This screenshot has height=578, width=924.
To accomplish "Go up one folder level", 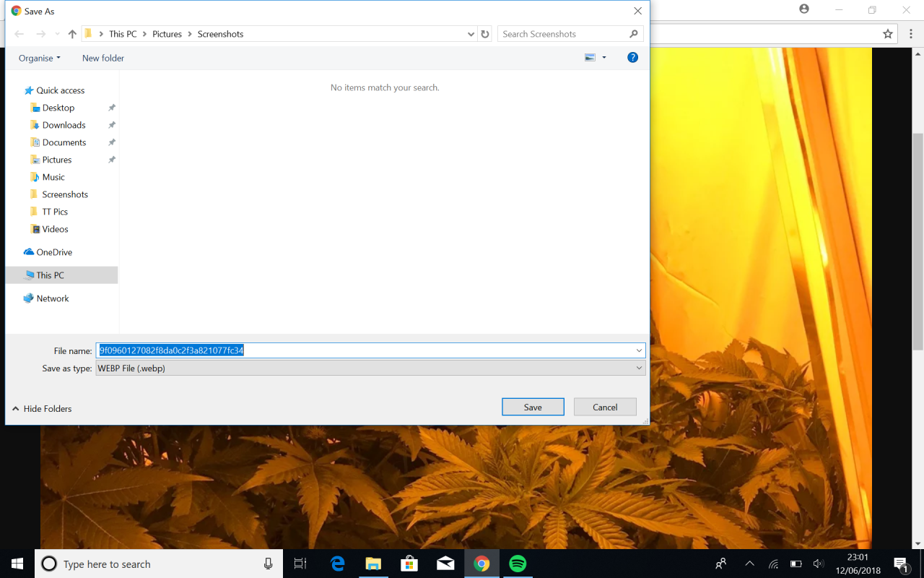I will pos(72,34).
